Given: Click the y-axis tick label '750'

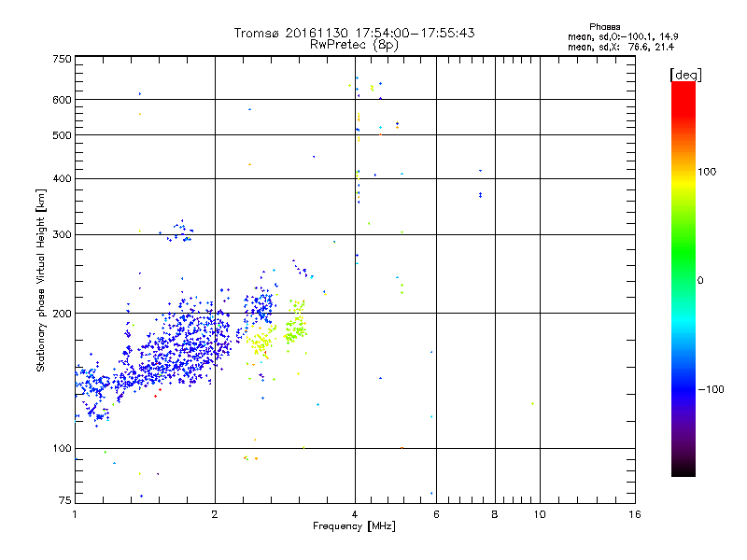Looking at the screenshot, I should [x=62, y=59].
